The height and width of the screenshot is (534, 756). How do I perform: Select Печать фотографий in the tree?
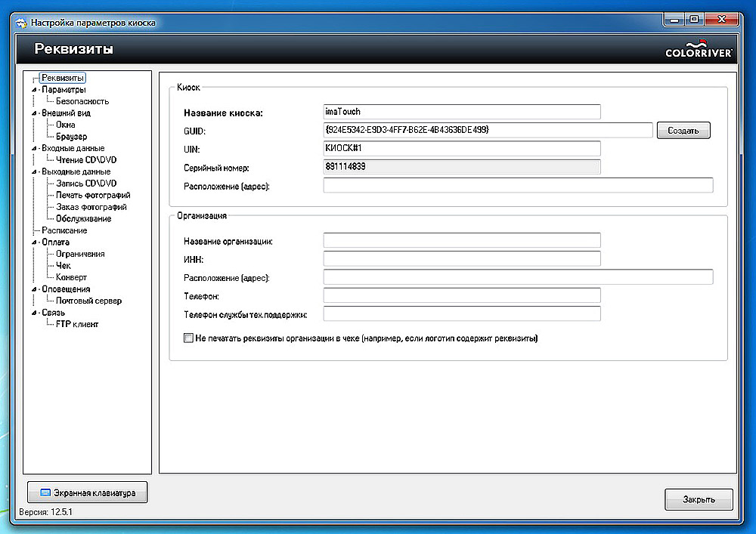point(93,196)
